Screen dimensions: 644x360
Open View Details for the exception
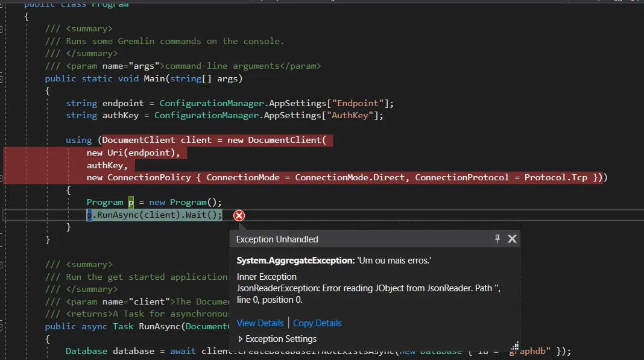click(x=260, y=323)
